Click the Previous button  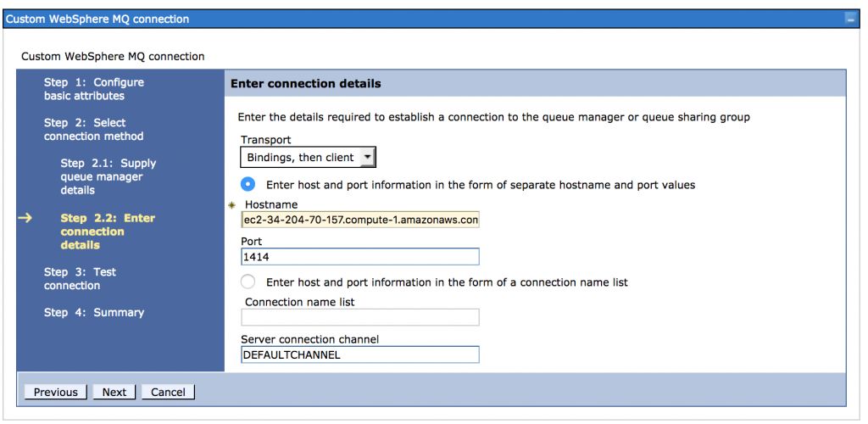coord(55,392)
